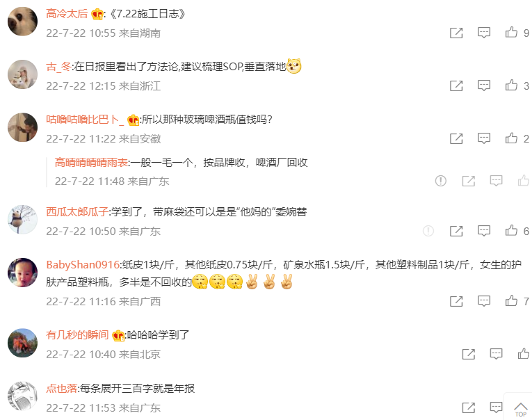Open profile of user BabyShan0916

click(83, 265)
